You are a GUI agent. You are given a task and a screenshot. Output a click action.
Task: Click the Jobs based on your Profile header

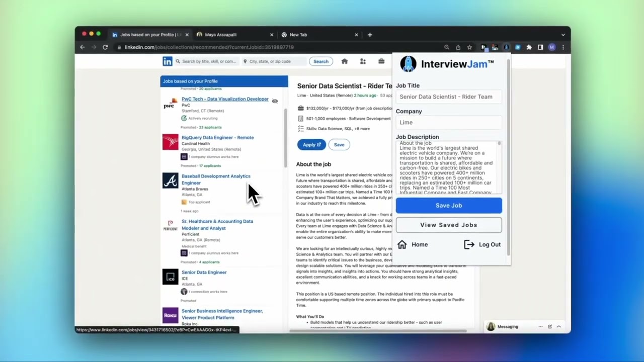click(224, 81)
